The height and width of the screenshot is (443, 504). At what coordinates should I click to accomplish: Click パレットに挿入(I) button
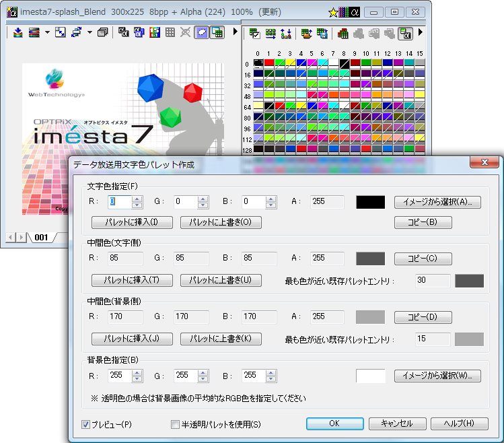click(x=132, y=222)
